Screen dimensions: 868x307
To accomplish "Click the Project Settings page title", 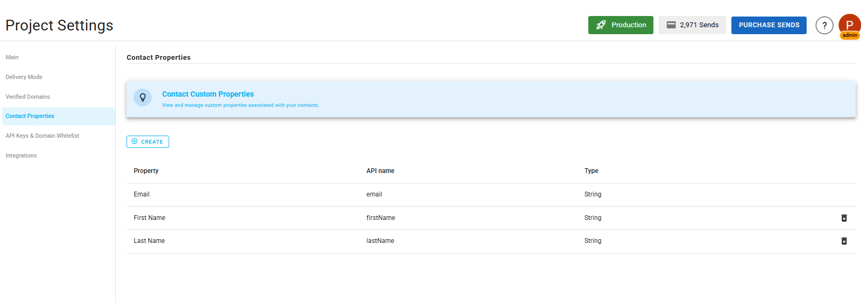I will [59, 25].
